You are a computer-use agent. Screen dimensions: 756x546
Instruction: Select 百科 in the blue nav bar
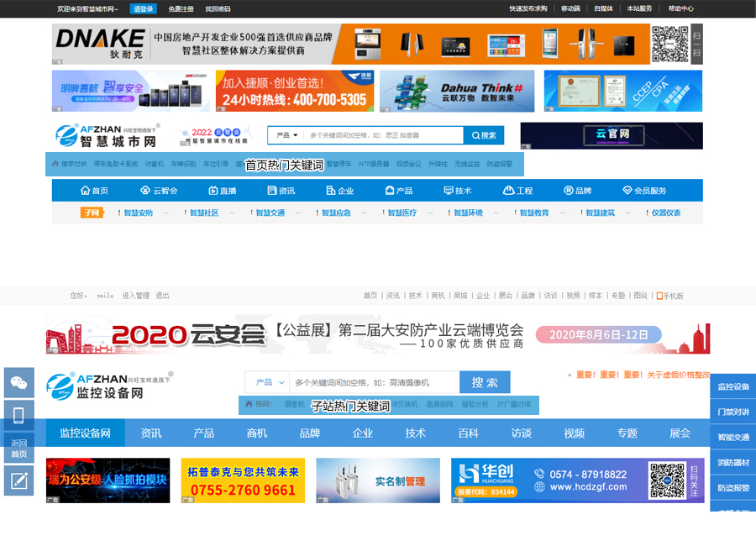(468, 433)
